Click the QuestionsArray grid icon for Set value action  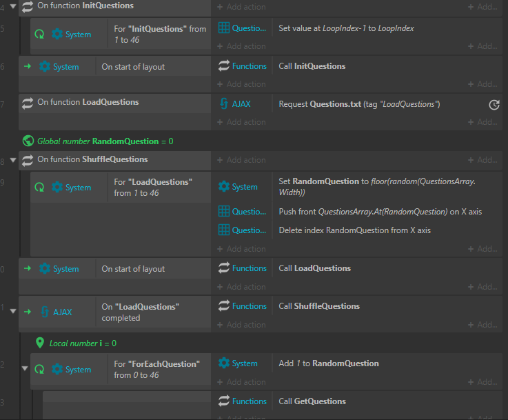(x=224, y=28)
